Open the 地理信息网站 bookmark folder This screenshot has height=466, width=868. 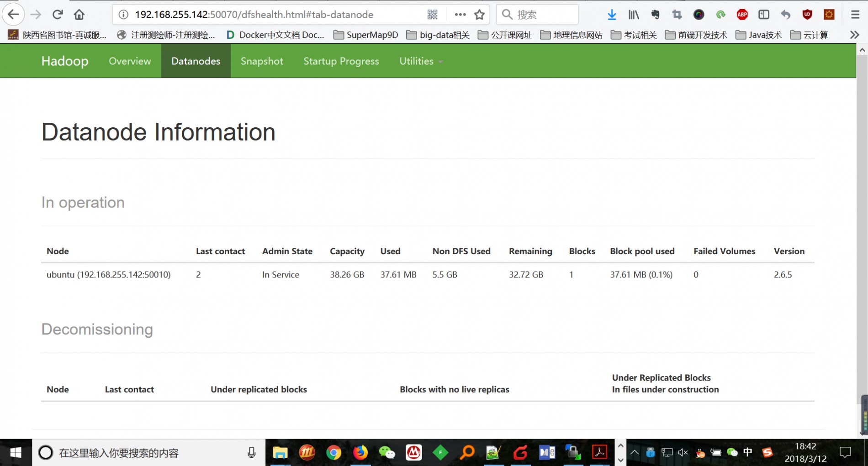point(571,35)
